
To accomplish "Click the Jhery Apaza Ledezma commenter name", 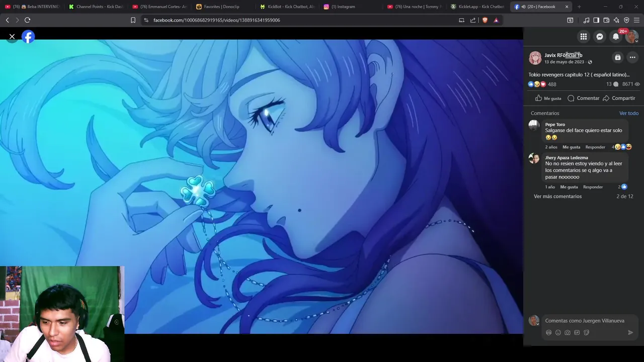I will tap(567, 157).
